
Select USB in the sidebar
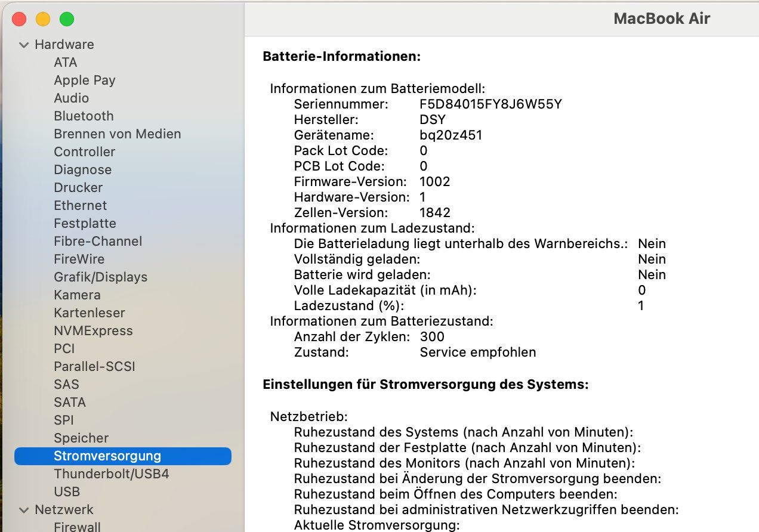[67, 492]
